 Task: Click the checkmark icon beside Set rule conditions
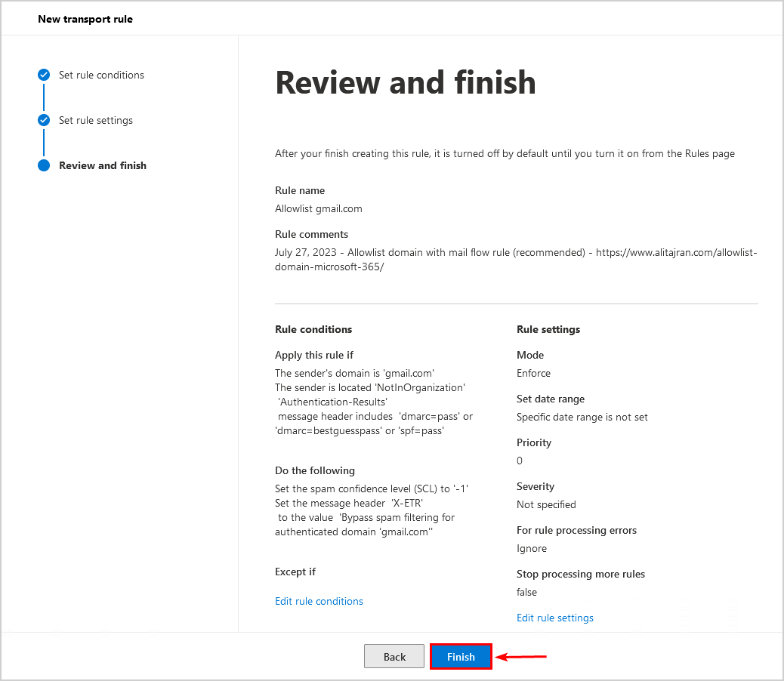tap(44, 75)
